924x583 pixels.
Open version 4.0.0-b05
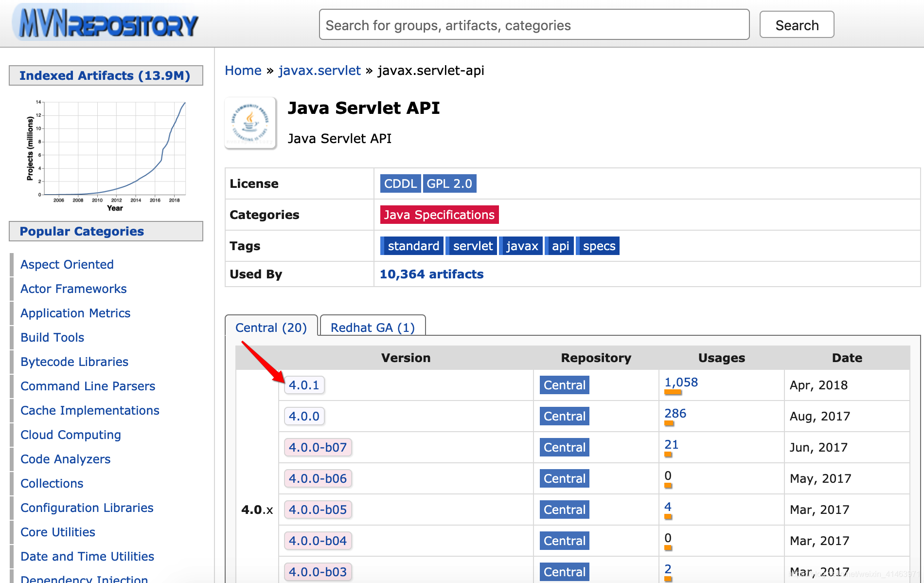pos(318,510)
